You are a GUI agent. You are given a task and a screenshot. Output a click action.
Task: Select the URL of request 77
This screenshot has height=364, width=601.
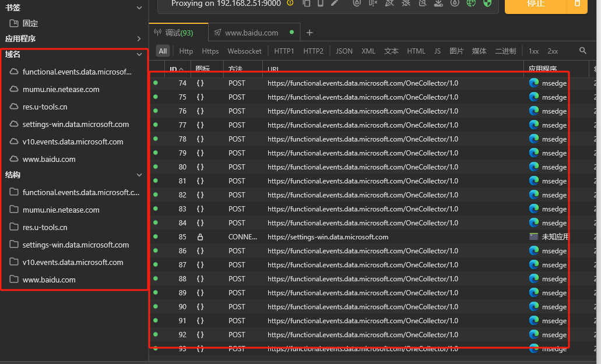(x=363, y=125)
